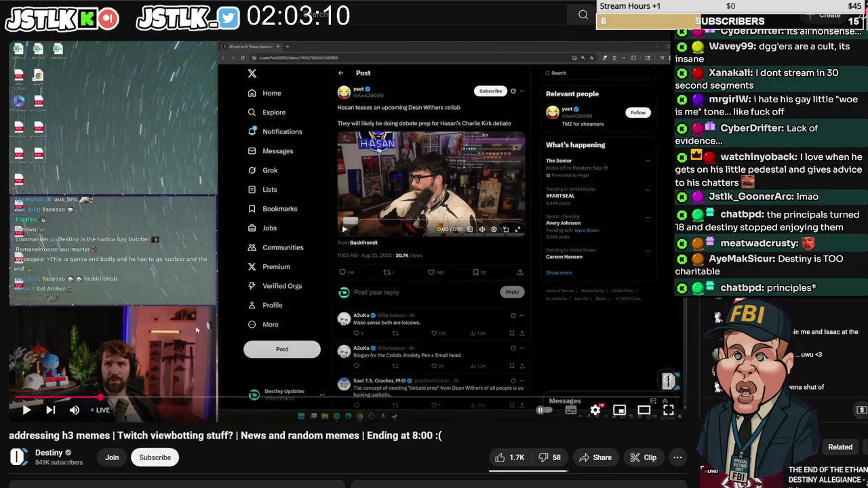The width and height of the screenshot is (868, 488).
Task: Like the video with 1.7K likes
Action: tap(510, 457)
